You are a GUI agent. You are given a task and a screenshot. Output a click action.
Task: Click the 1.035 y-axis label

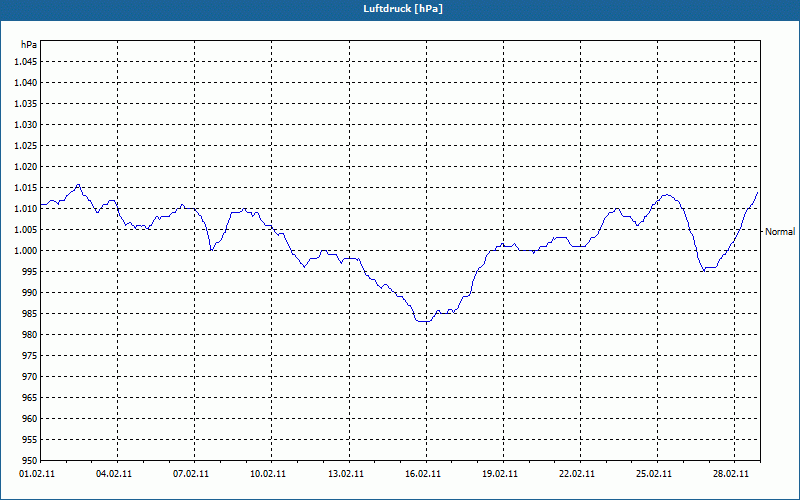tap(26, 104)
